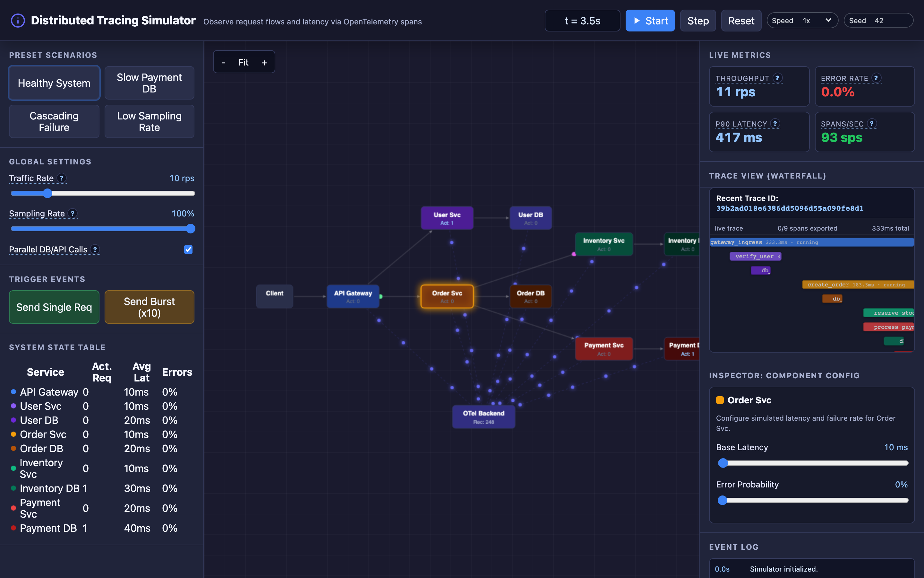Open the P90 Latency help icon
Viewport: 924px width, 578px height.
[775, 124]
